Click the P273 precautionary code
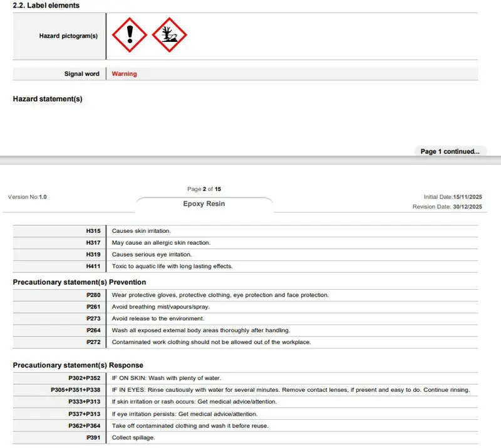501x448 pixels. click(x=93, y=318)
